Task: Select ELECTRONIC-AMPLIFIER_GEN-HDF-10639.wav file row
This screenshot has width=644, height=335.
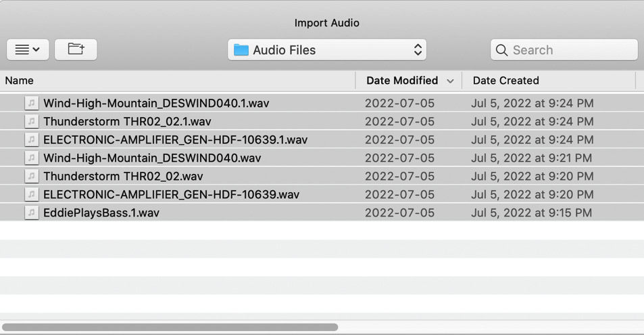Action: (x=322, y=194)
